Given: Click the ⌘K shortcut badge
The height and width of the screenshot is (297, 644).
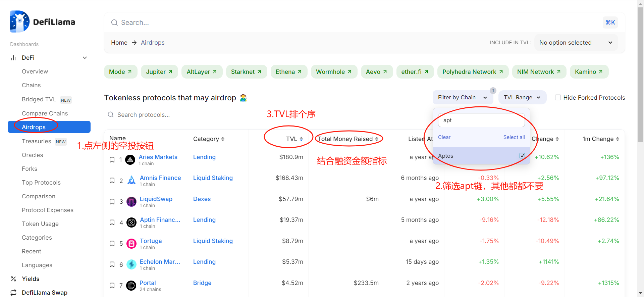Looking at the screenshot, I should tap(610, 22).
